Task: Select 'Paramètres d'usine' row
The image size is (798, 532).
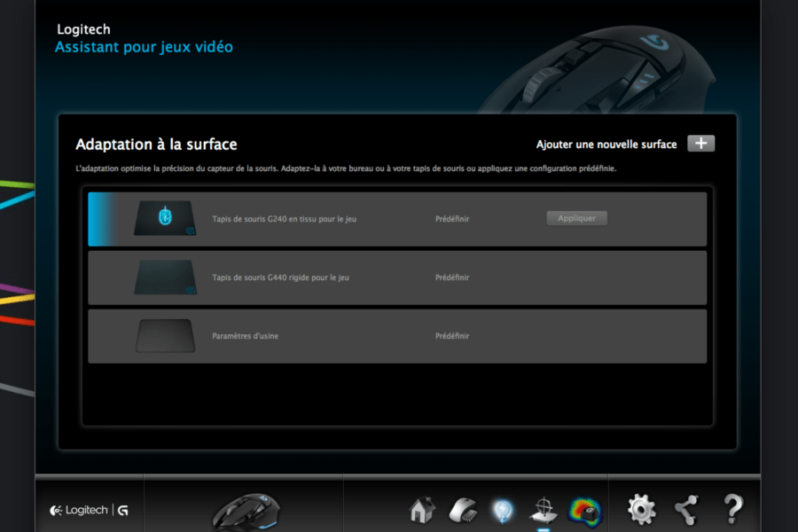Action: click(x=397, y=336)
